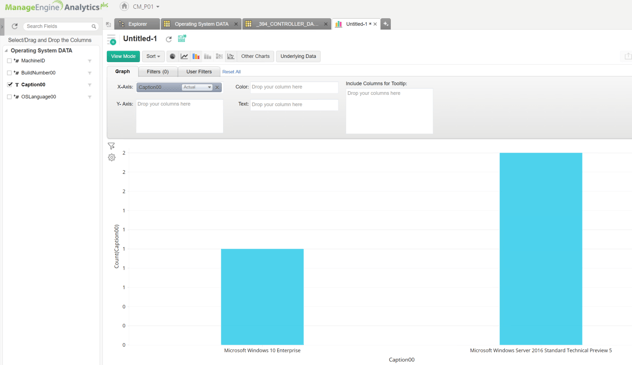Refresh the Untitled-1 report
632x365 pixels.
(169, 39)
